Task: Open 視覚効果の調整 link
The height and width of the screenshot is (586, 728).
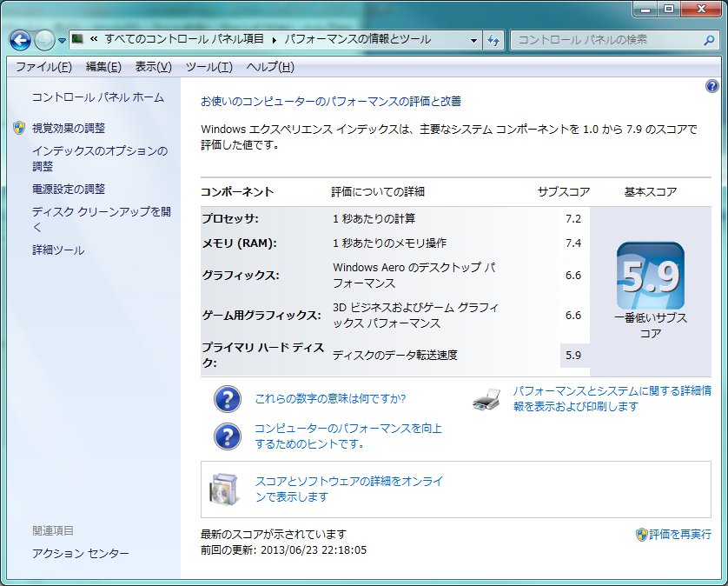Action: pyautogui.click(x=69, y=128)
